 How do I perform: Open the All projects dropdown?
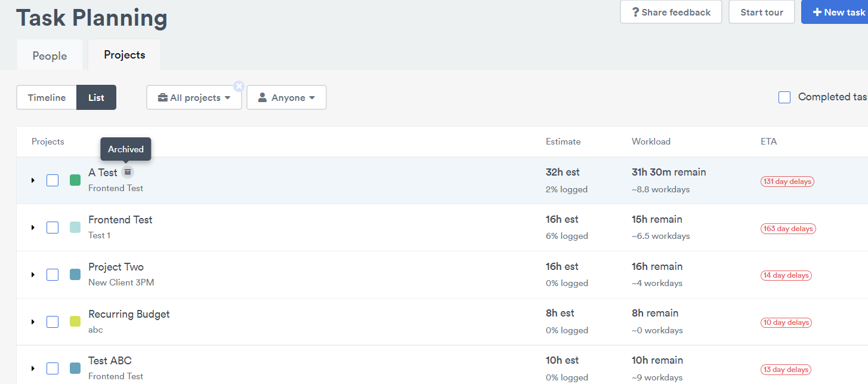[x=194, y=97]
